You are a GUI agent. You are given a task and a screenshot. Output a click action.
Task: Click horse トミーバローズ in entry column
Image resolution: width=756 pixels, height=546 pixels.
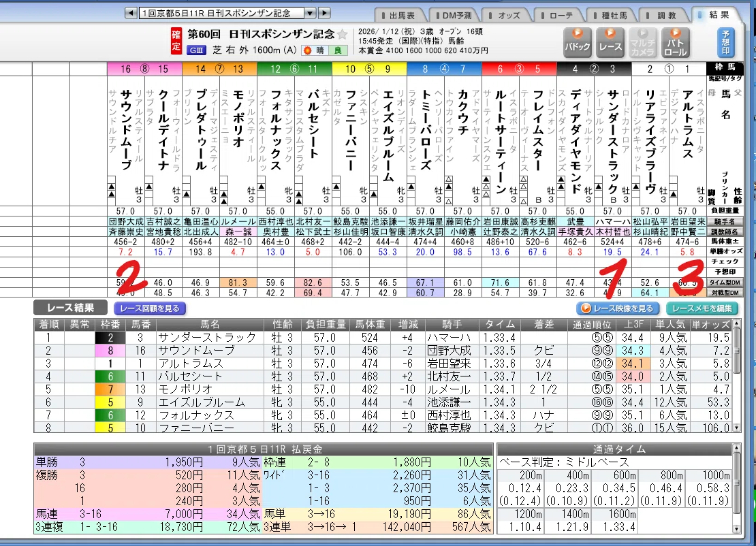[x=426, y=130]
